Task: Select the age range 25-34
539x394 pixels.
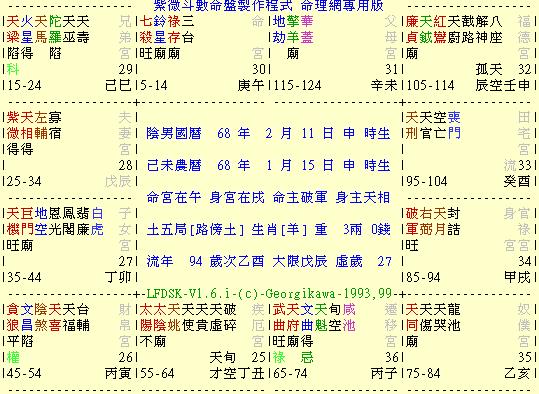Action: coord(24,181)
